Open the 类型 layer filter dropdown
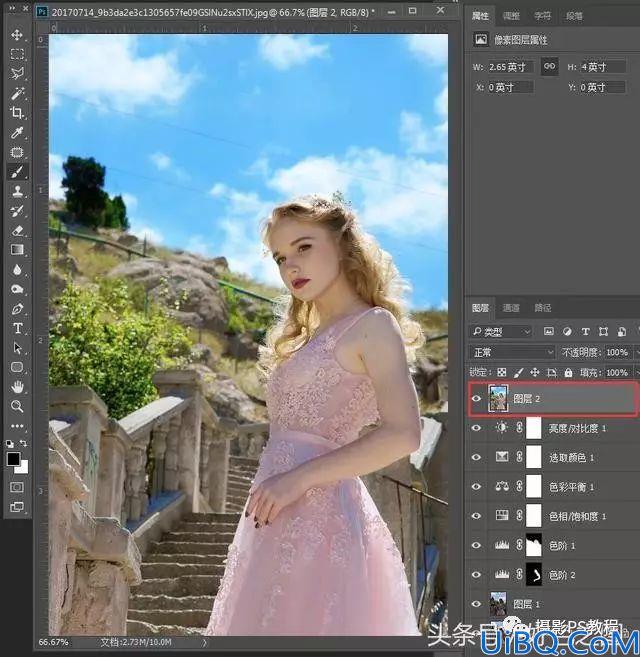 pos(500,332)
